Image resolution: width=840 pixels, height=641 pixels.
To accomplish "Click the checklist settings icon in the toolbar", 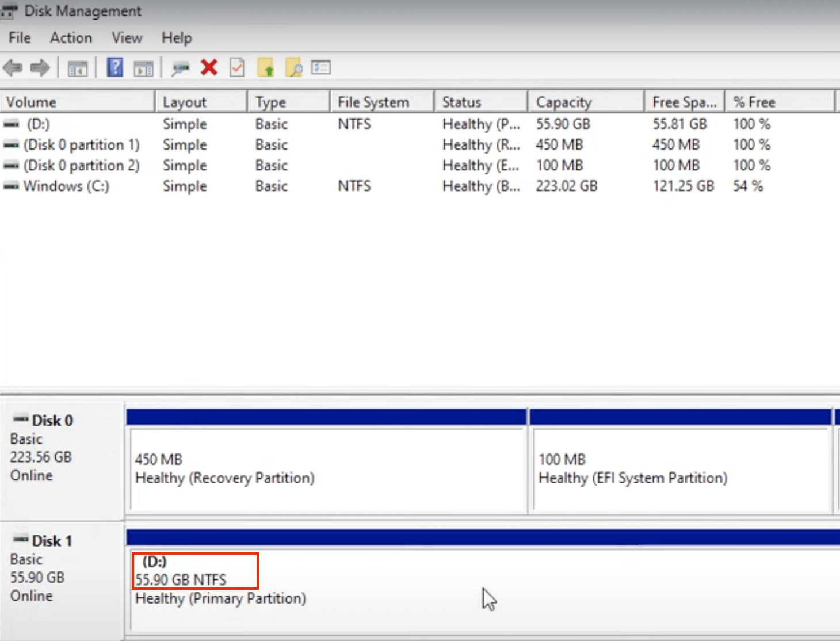I will [x=321, y=68].
